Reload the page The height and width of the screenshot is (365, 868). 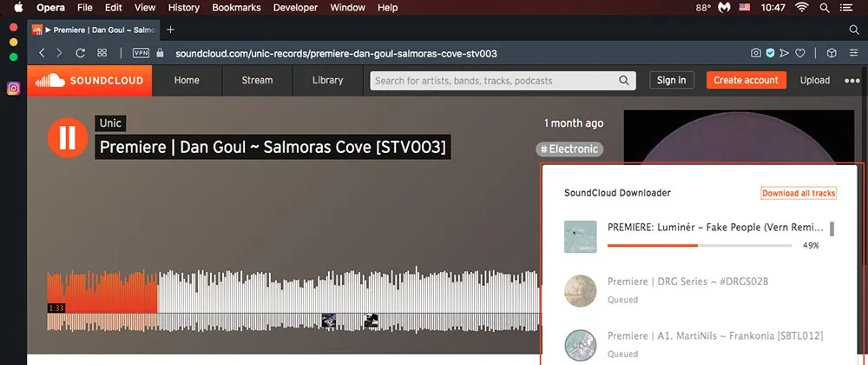click(80, 53)
